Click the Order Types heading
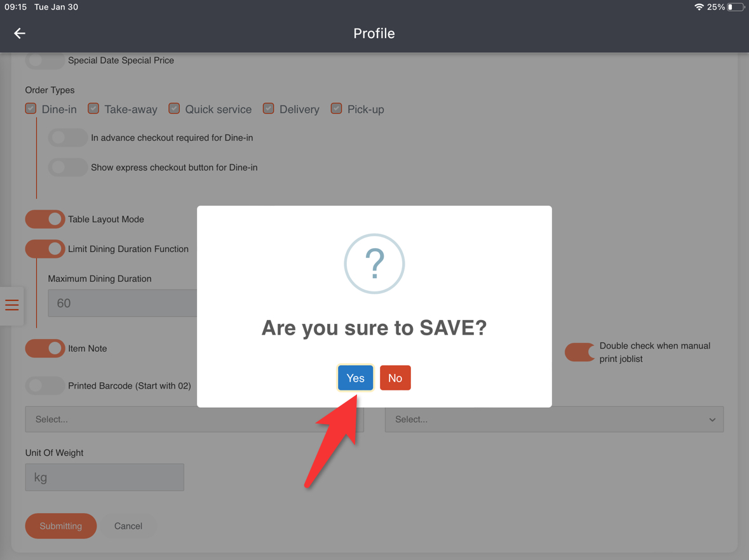The height and width of the screenshot is (560, 749). (x=50, y=90)
